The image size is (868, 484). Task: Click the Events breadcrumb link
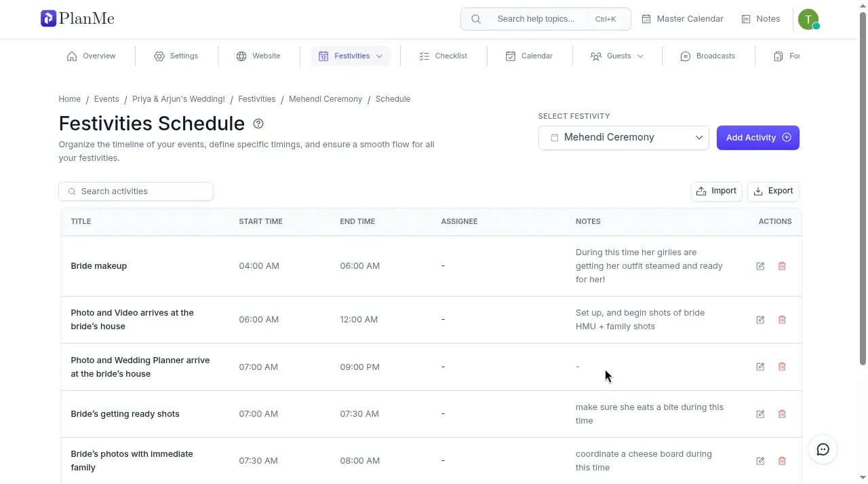(106, 99)
